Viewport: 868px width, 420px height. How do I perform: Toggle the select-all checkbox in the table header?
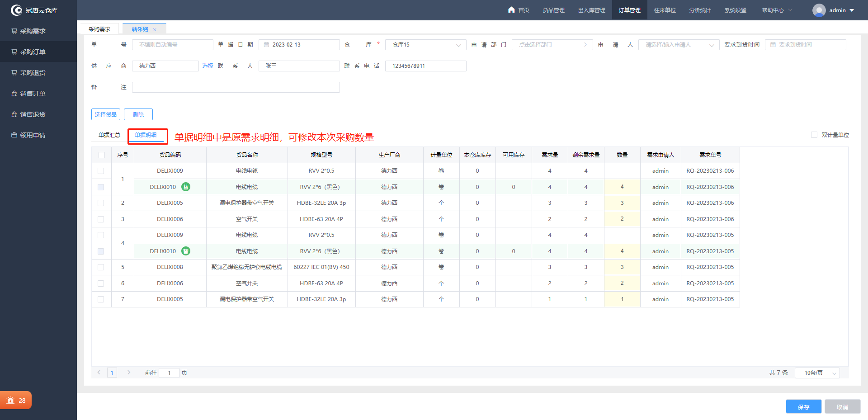click(x=101, y=155)
